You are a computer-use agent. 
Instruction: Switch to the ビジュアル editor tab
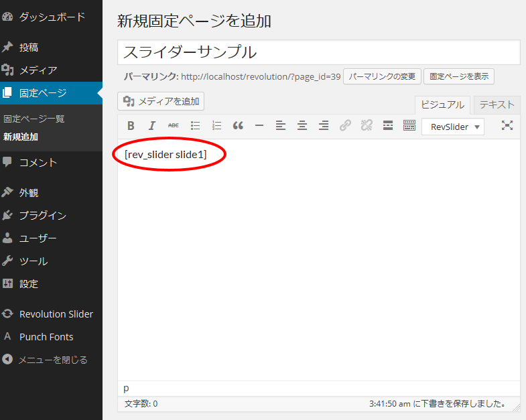442,104
